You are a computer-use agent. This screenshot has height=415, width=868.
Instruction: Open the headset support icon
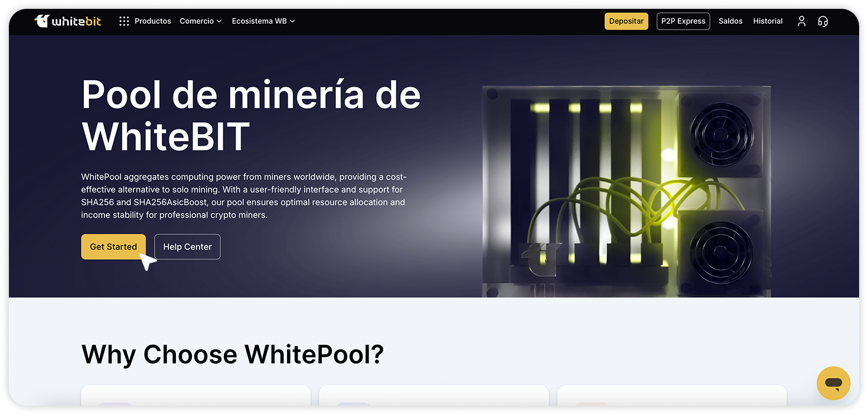(823, 21)
